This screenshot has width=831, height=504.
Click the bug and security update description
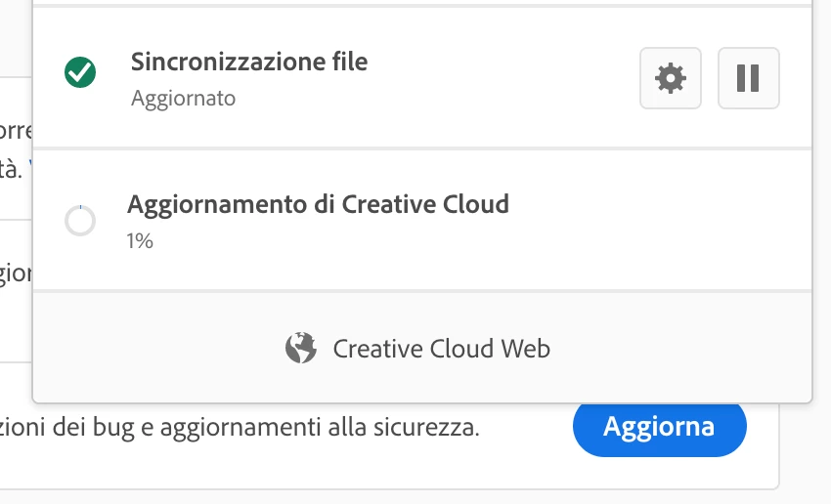coord(240,427)
